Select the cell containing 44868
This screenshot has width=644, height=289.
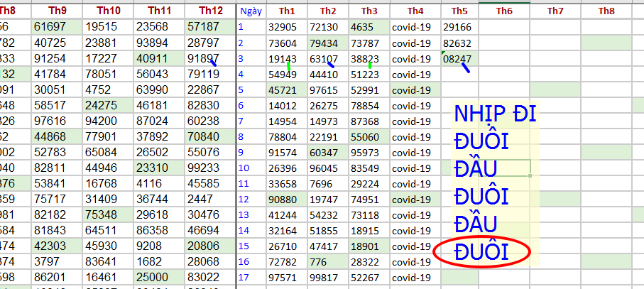click(x=57, y=137)
